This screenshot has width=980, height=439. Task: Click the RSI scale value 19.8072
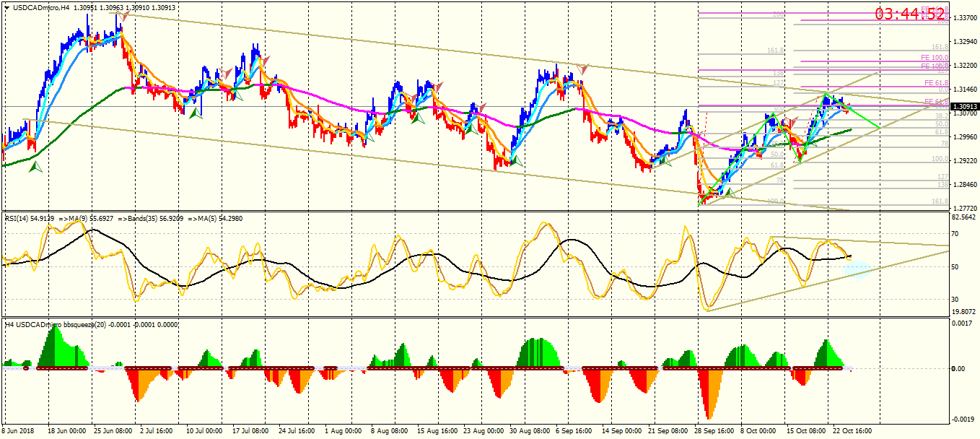coord(965,312)
